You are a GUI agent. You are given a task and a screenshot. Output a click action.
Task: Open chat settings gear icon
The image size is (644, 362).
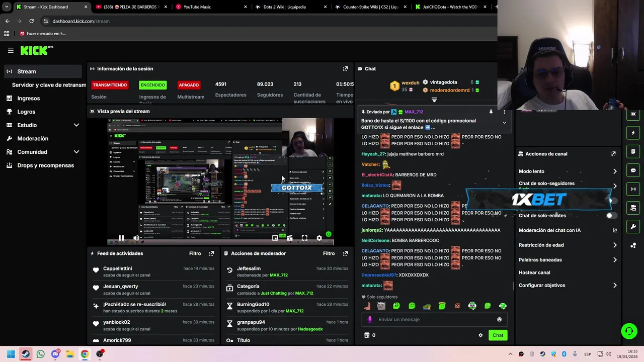tap(480, 335)
